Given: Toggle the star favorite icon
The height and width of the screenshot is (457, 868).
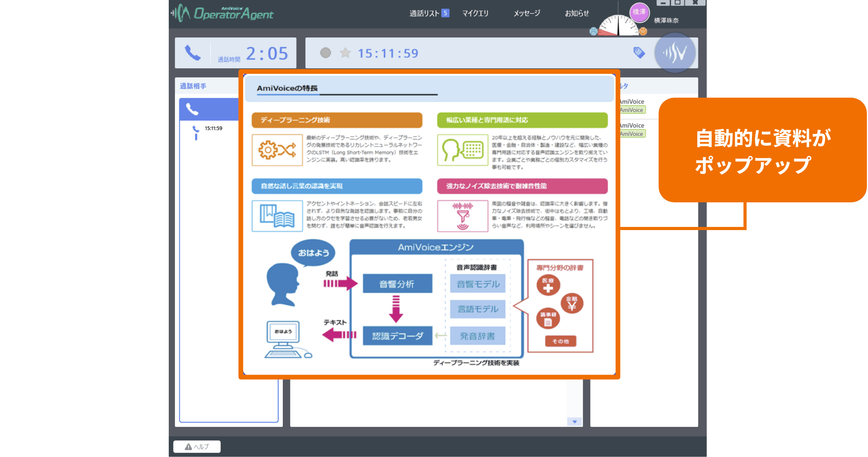Looking at the screenshot, I should tap(345, 53).
